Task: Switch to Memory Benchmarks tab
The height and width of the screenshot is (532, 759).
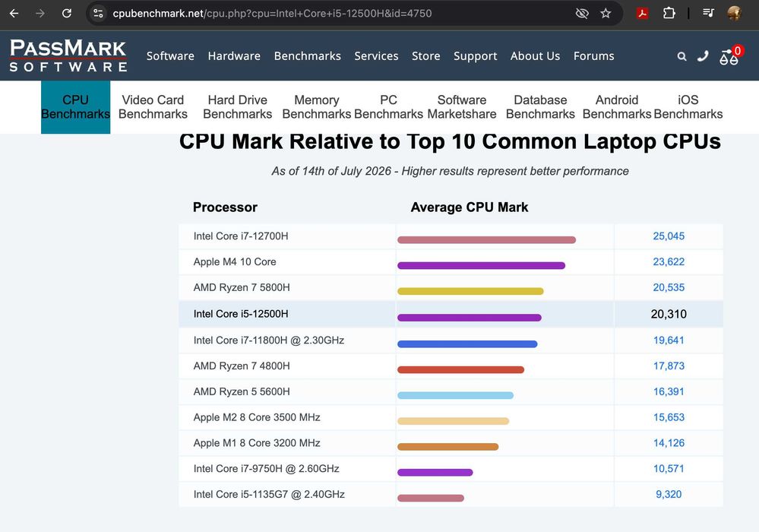Action: 317,107
